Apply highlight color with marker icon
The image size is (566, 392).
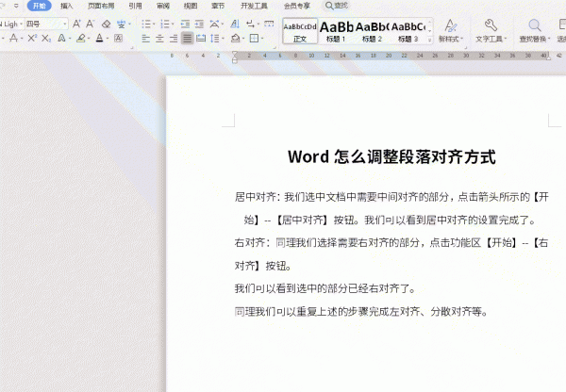81,38
